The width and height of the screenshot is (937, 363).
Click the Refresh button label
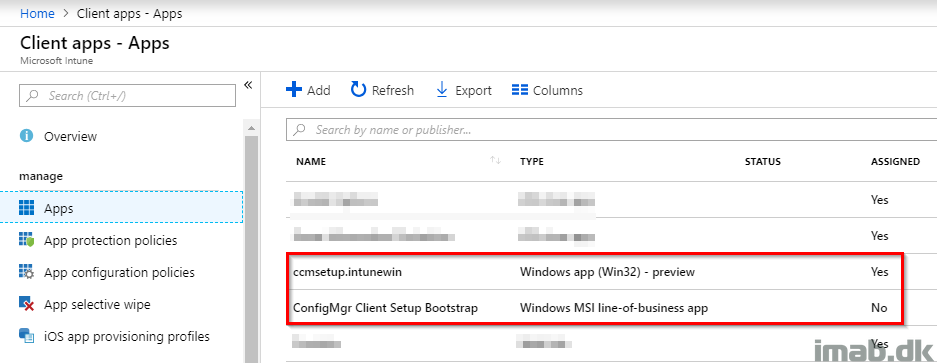[393, 90]
